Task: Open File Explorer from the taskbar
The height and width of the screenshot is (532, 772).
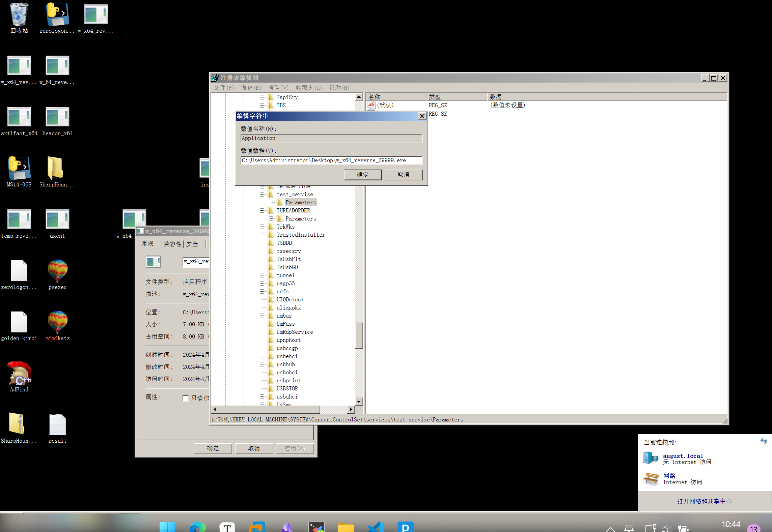Action: click(346, 527)
